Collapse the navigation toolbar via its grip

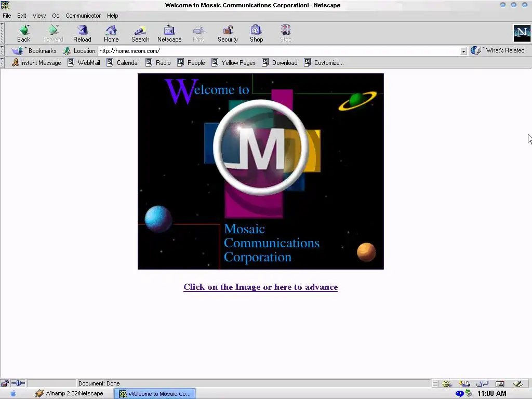click(x=2, y=33)
